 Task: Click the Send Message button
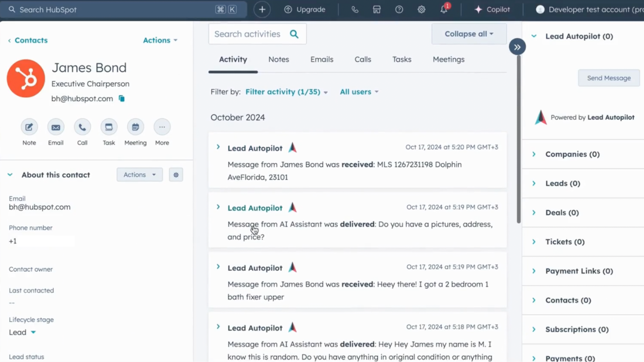click(609, 78)
